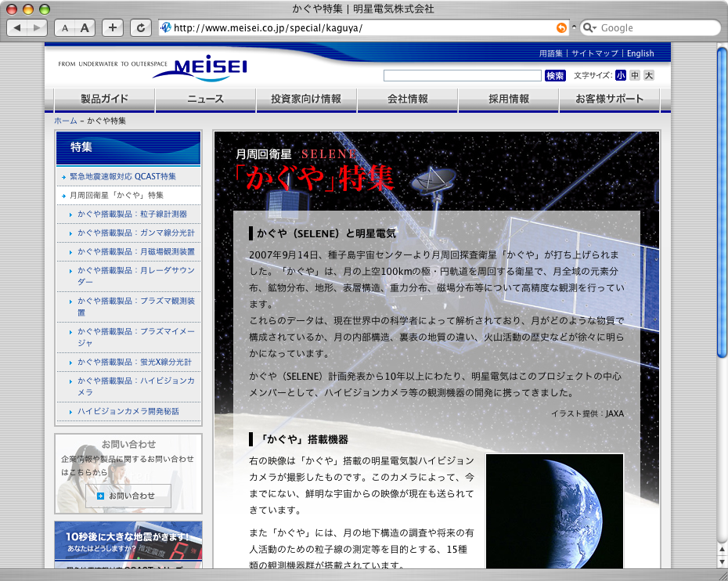Click the Earth image from Kaguya camera
728x581 pixels.
point(554,511)
